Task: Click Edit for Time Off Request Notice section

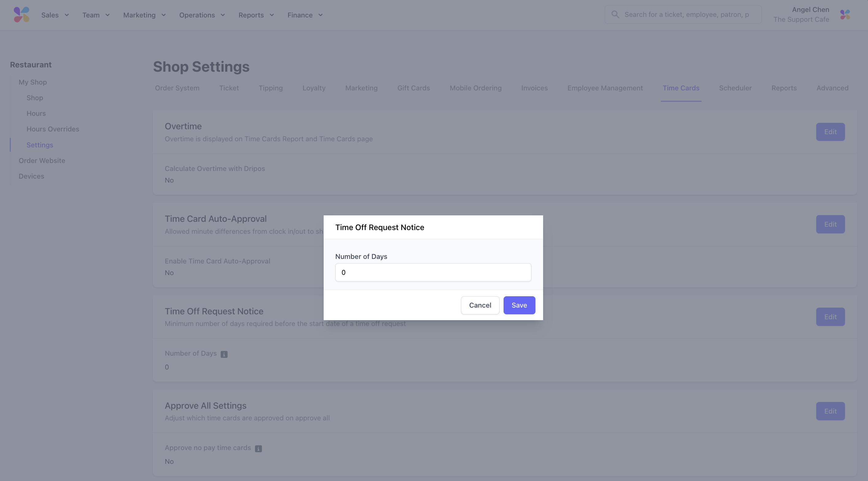Action: (x=830, y=316)
